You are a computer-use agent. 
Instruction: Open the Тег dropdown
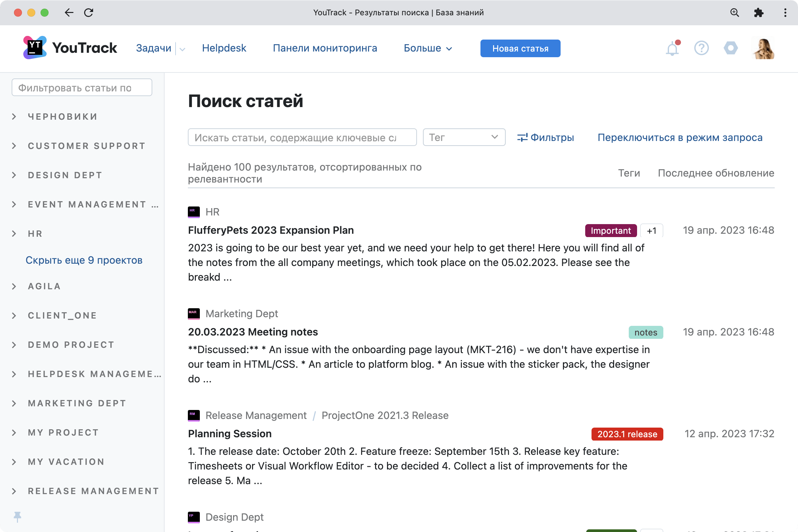point(464,137)
